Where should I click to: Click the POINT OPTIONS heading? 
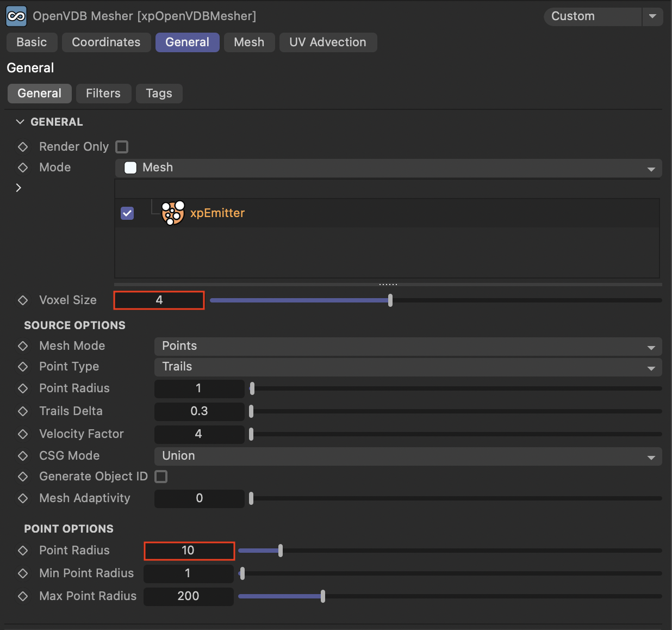[x=69, y=529]
